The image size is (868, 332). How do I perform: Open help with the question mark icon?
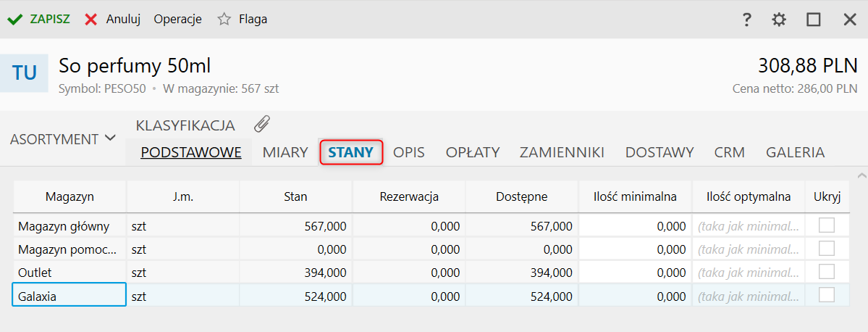(747, 20)
